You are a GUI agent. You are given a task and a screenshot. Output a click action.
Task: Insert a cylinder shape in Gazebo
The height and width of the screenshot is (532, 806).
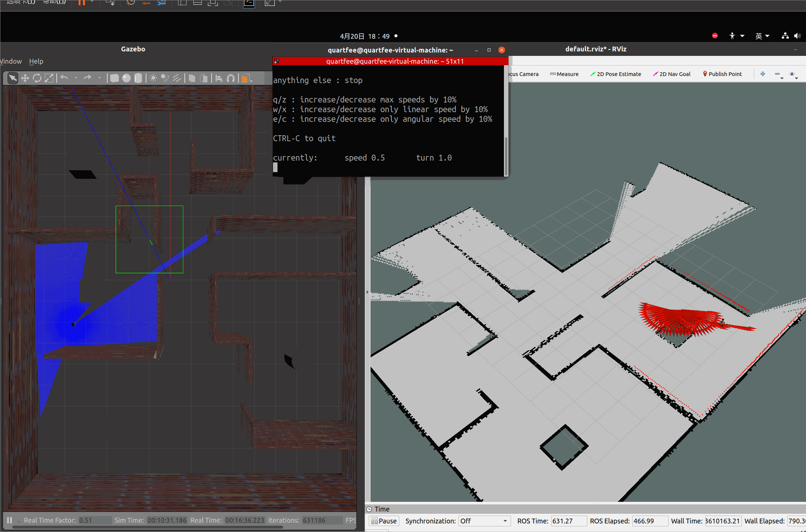[x=138, y=78]
